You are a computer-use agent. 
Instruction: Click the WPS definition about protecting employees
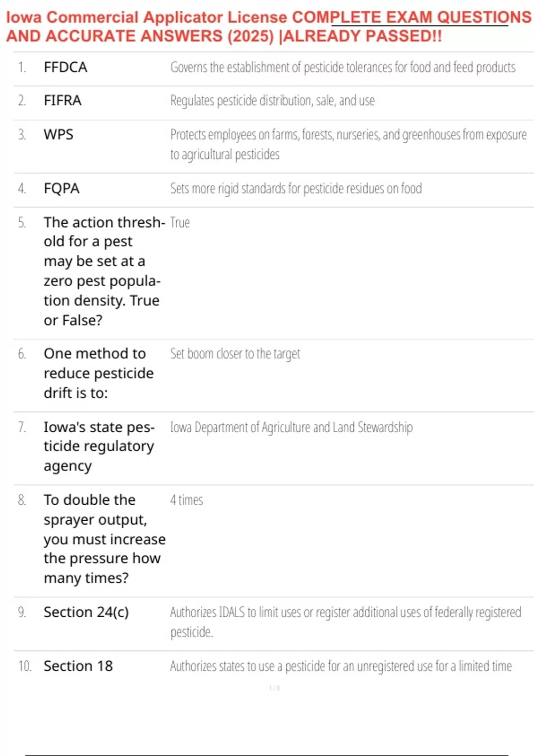(x=348, y=144)
